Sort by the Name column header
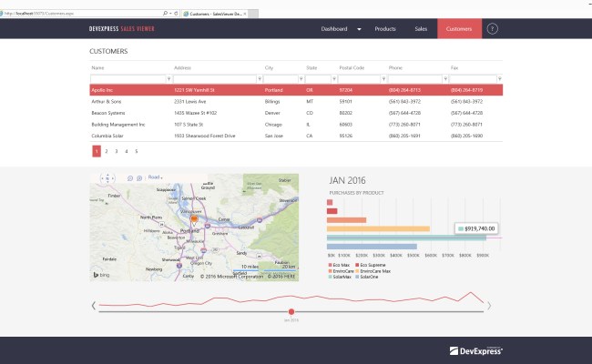 97,68
